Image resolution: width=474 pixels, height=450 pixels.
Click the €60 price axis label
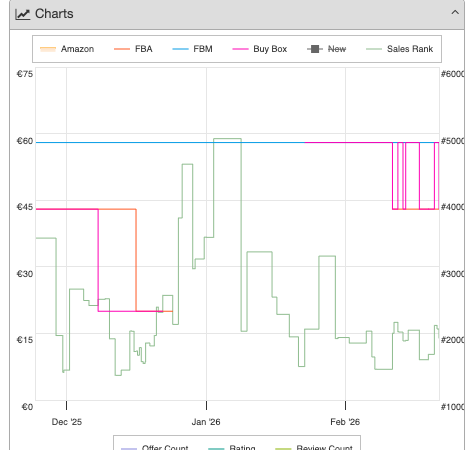25,141
